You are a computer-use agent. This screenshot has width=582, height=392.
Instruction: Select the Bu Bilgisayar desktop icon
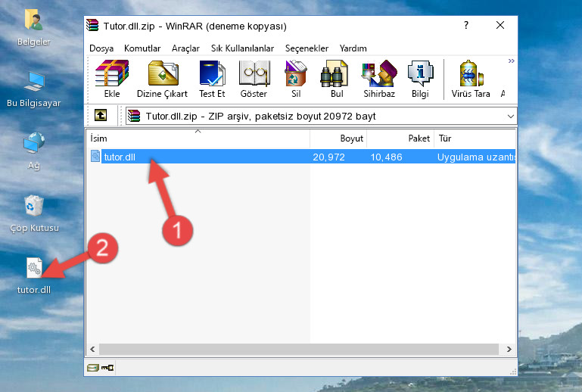click(x=33, y=89)
